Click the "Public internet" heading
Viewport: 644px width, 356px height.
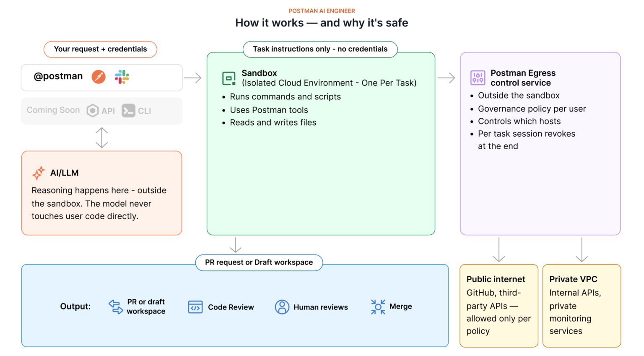click(x=496, y=279)
